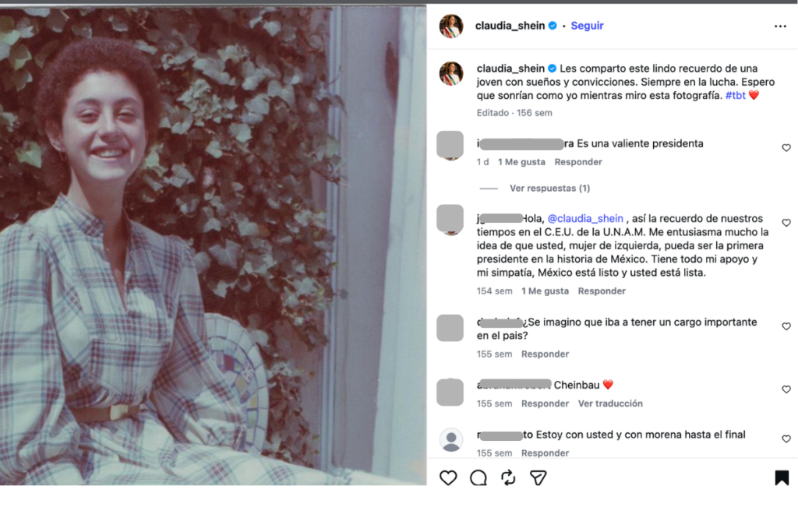Reply using 'Responder' on the morena supporter comment
This screenshot has height=532, width=798.
[545, 453]
